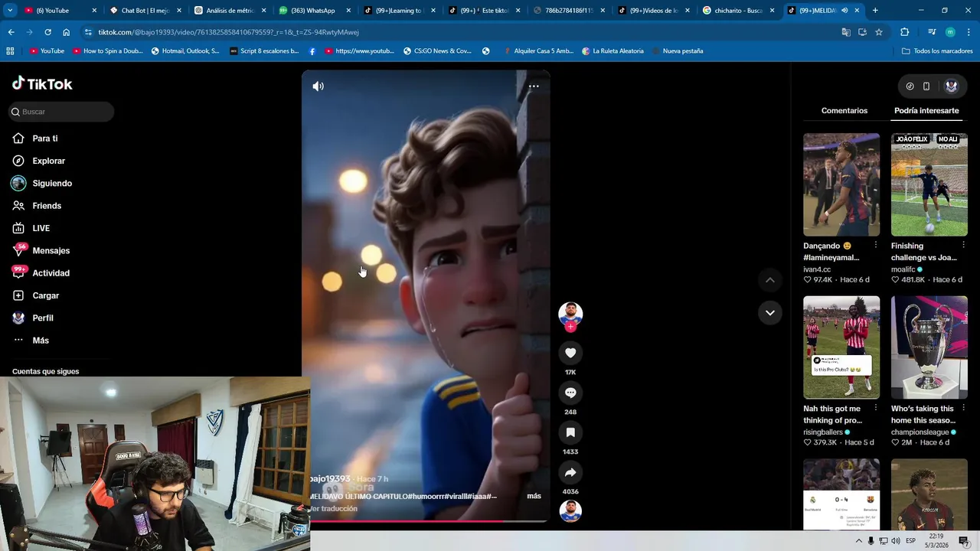This screenshot has height=551, width=980.
Task: Save video with bookmark icon
Action: 570,432
